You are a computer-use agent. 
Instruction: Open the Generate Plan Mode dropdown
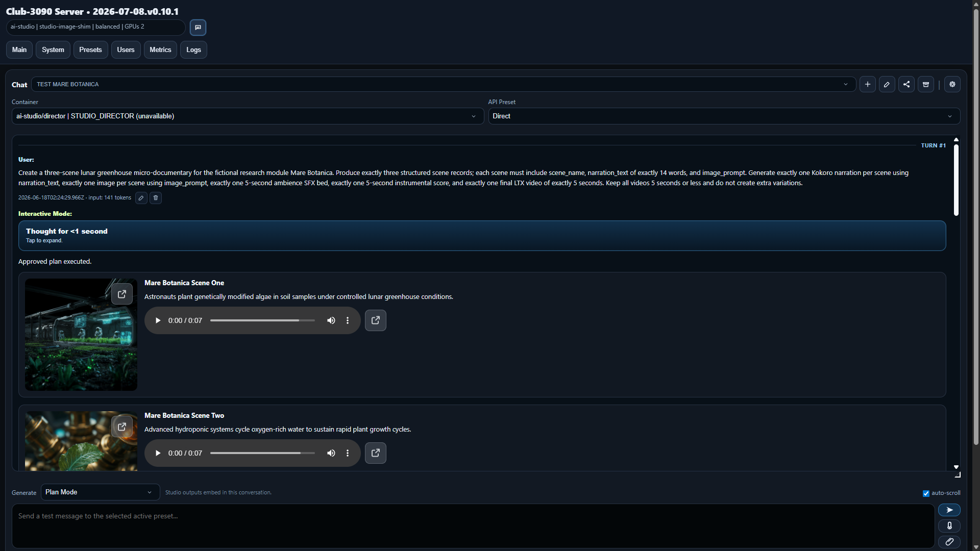click(x=100, y=492)
